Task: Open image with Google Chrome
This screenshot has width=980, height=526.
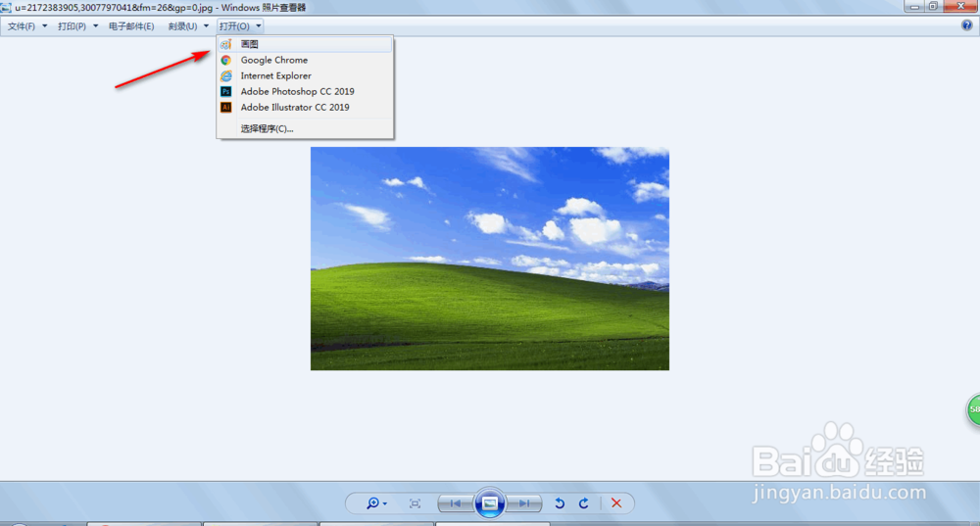Action: [x=305, y=60]
